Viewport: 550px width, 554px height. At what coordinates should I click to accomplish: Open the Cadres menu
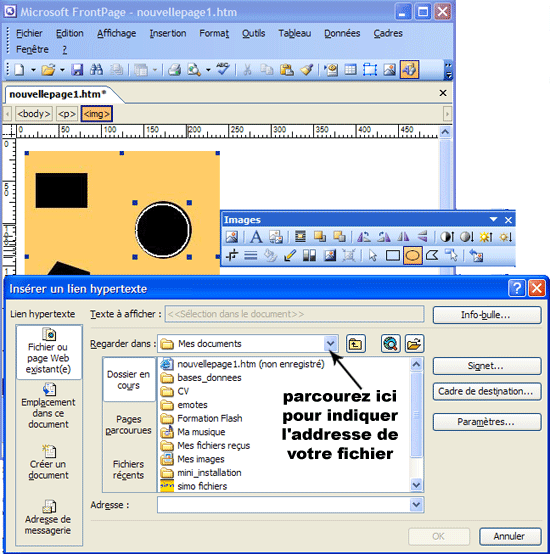pyautogui.click(x=388, y=33)
